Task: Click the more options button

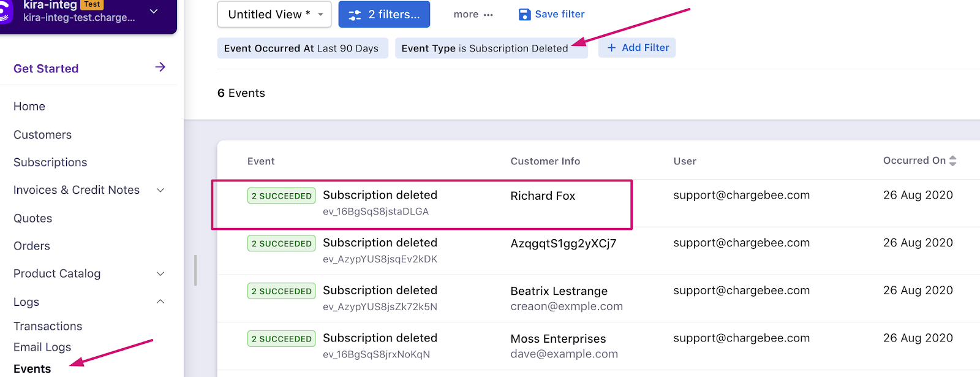Action: point(473,14)
